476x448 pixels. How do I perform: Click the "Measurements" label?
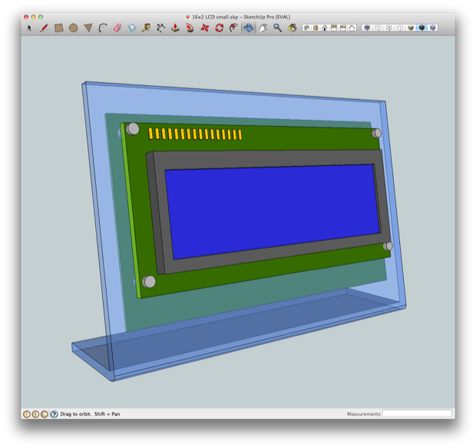[x=363, y=414]
